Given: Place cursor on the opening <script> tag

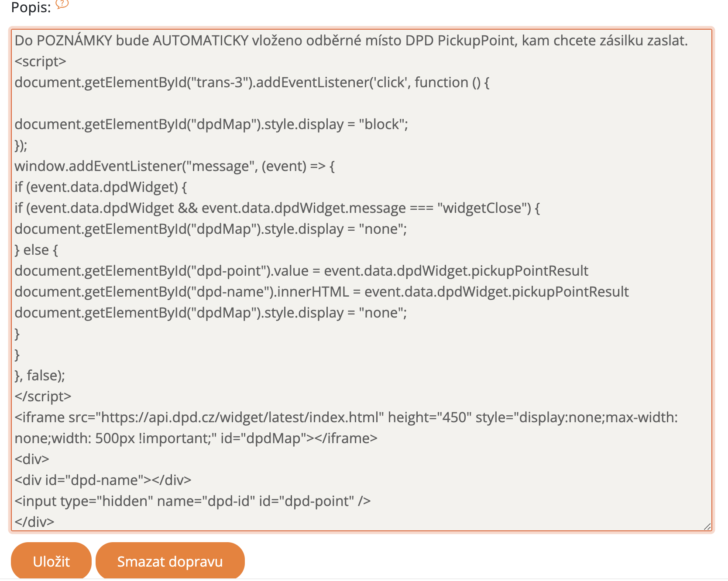Looking at the screenshot, I should pos(40,62).
